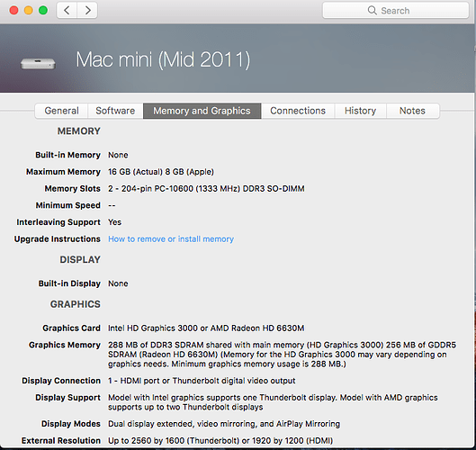The image size is (476, 450).
Task: Switch to the Notes tab
Action: tap(412, 111)
